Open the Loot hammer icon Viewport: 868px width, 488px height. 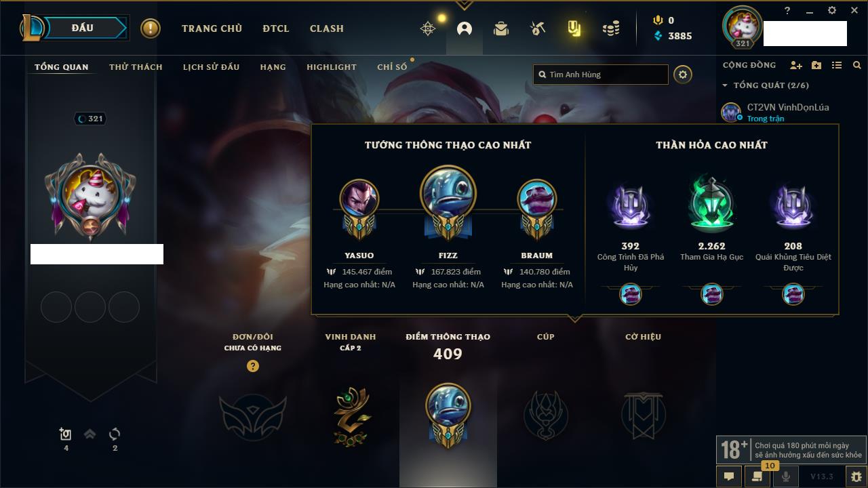(538, 28)
